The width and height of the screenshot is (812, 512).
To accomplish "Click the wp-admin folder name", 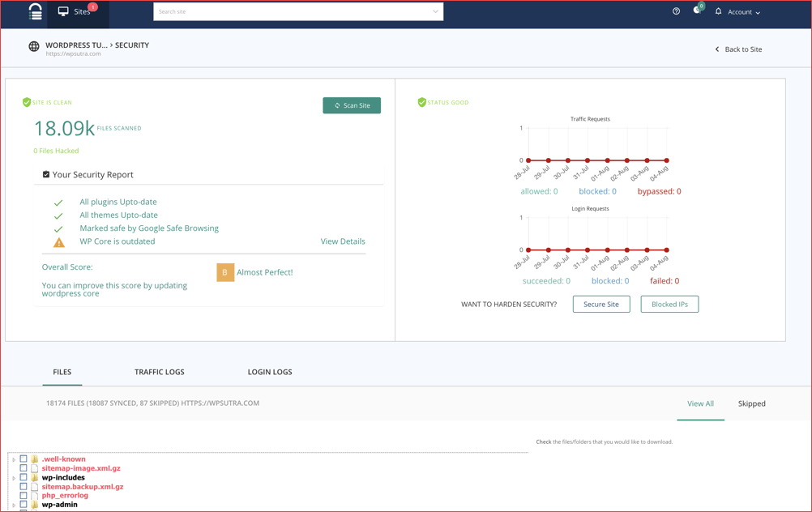I will click(59, 504).
